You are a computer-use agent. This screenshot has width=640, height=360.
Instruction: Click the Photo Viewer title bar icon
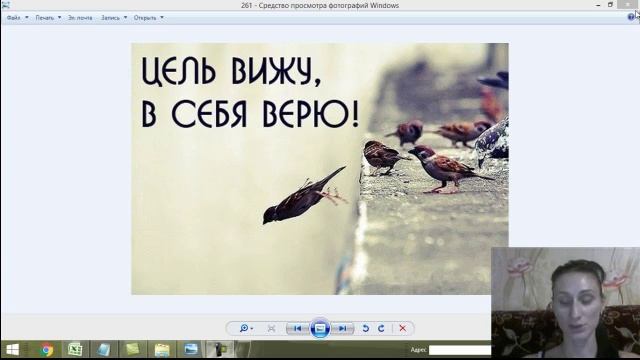coord(6,5)
